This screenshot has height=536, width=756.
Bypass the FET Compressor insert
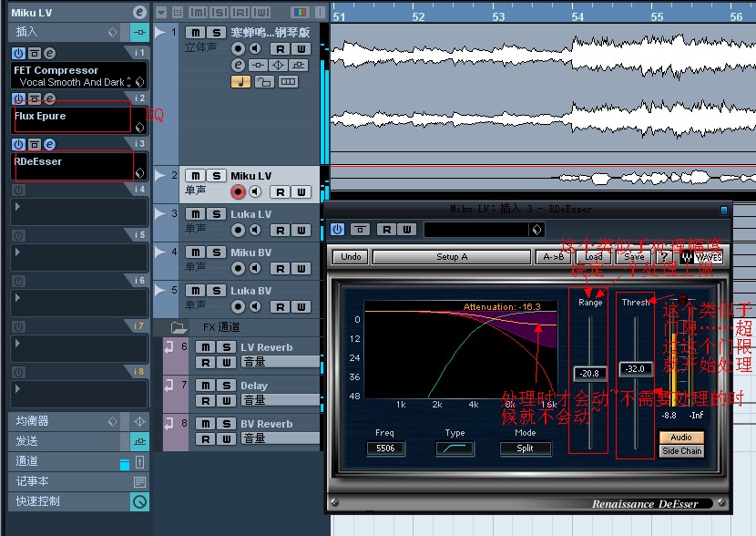35,53
